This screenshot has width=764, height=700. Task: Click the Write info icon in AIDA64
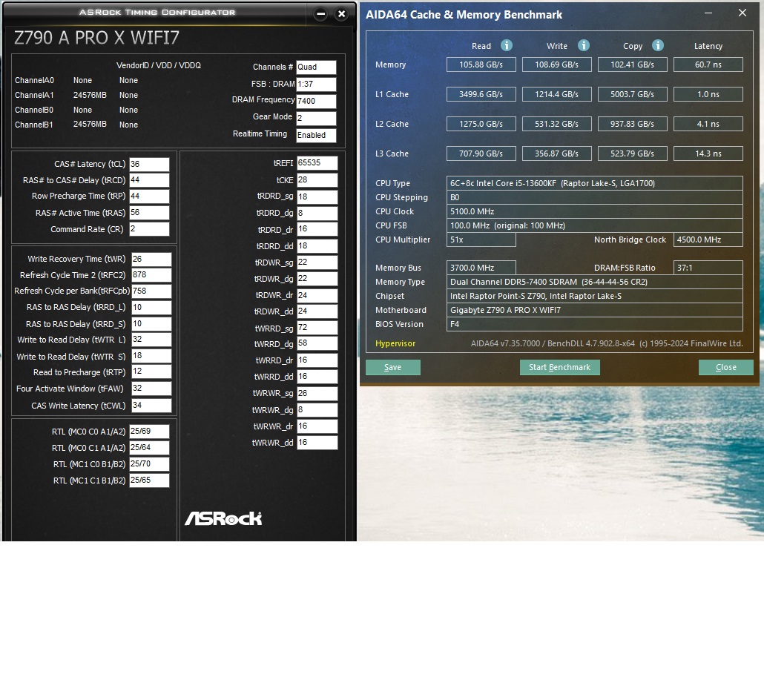point(583,45)
